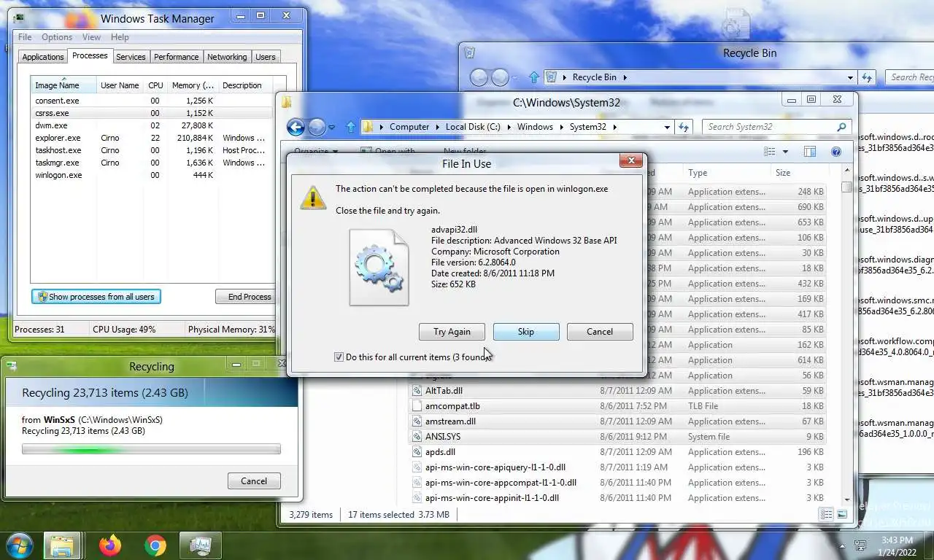This screenshot has width=934, height=560.
Task: Click the search magnifier icon in System32
Action: pos(842,127)
